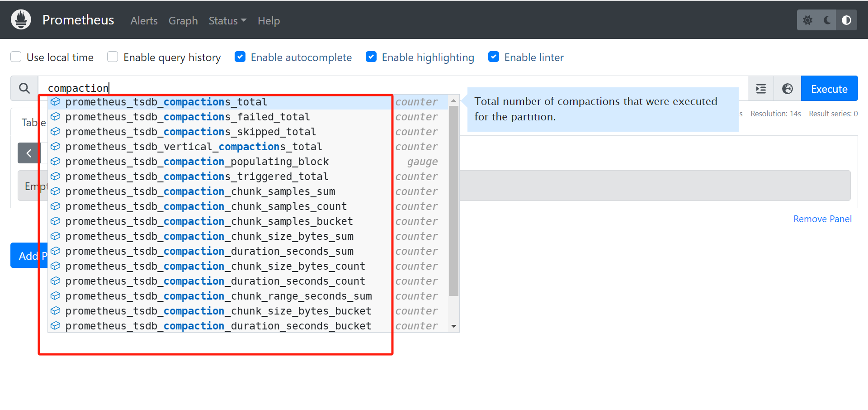Enable query history checkbox
The image size is (868, 410).
(x=113, y=57)
